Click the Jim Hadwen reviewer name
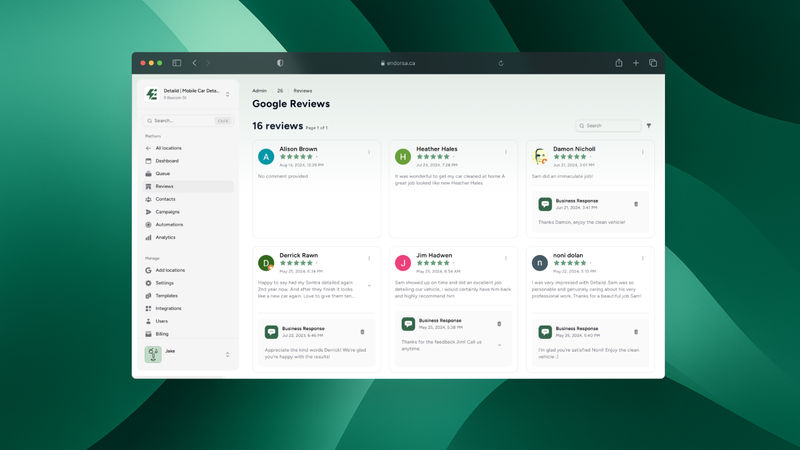 tap(434, 255)
